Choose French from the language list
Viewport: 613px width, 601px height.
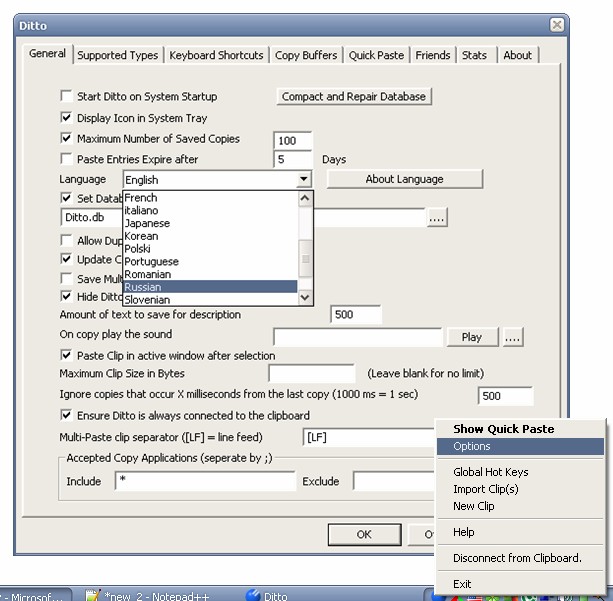210,197
